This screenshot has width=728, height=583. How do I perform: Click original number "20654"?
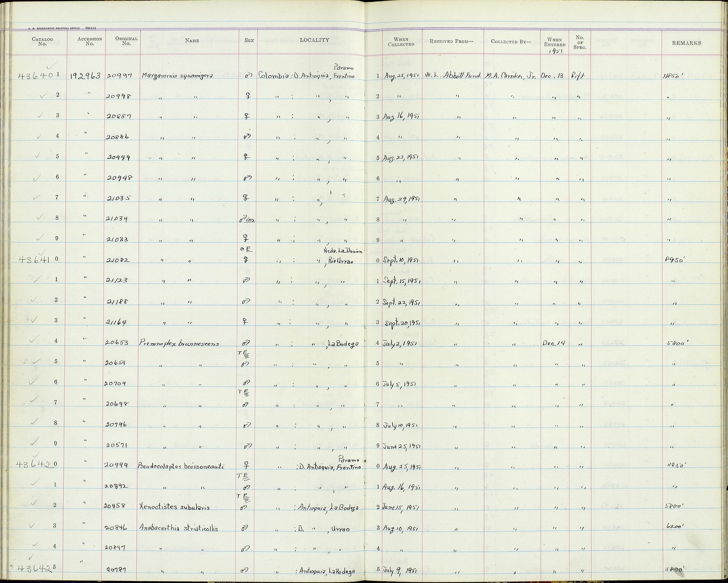115,363
